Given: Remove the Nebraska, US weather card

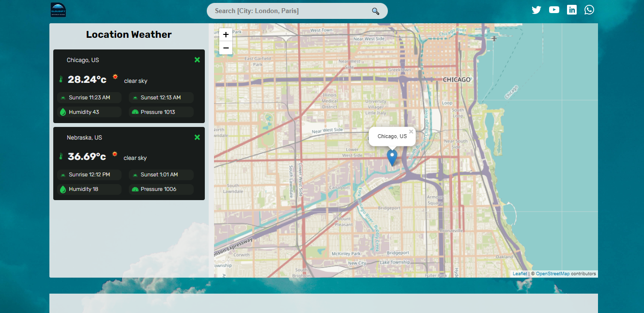Looking at the screenshot, I should pos(197,137).
